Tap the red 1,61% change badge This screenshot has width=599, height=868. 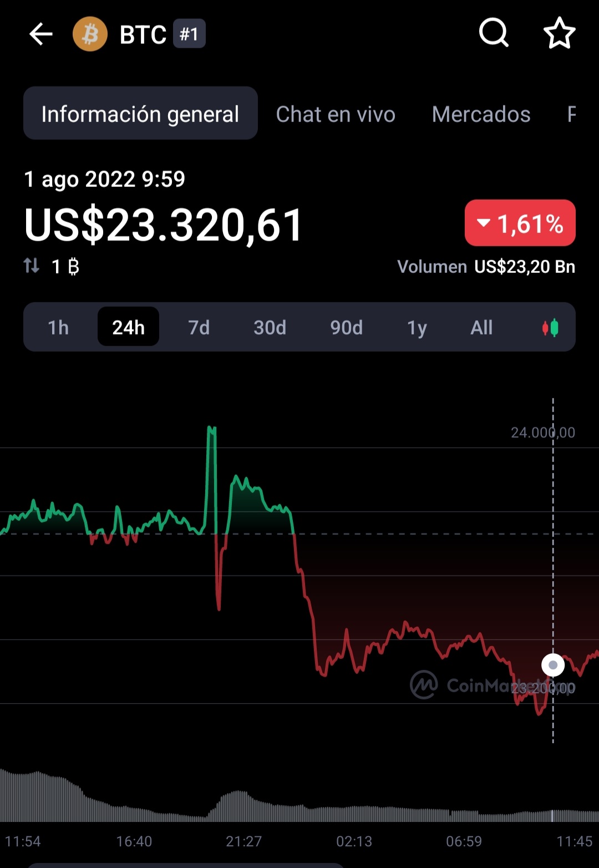[x=520, y=223]
